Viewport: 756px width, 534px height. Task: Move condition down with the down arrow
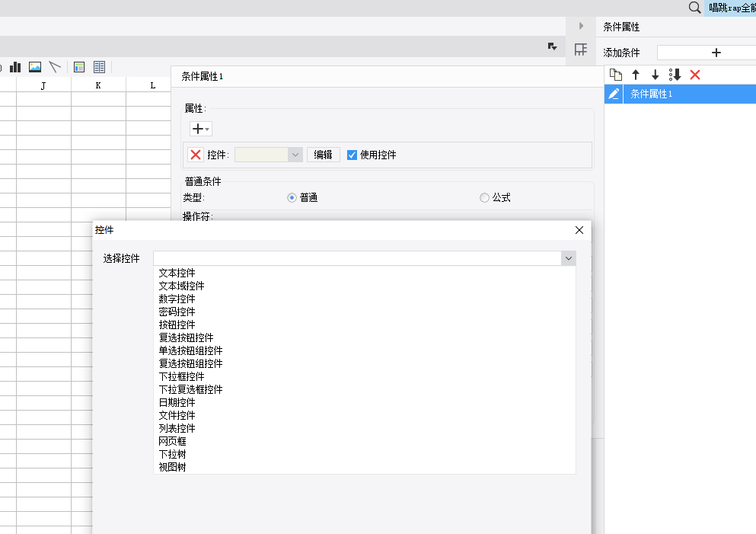pos(655,75)
